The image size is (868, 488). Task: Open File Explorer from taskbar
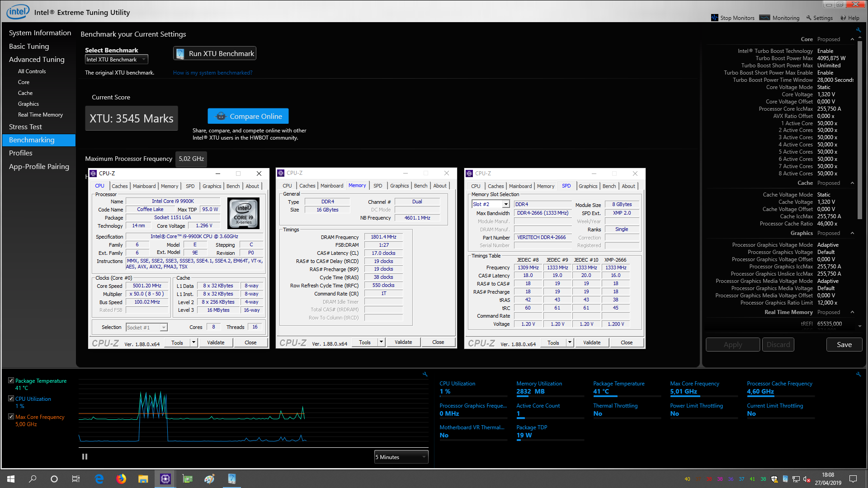[143, 479]
